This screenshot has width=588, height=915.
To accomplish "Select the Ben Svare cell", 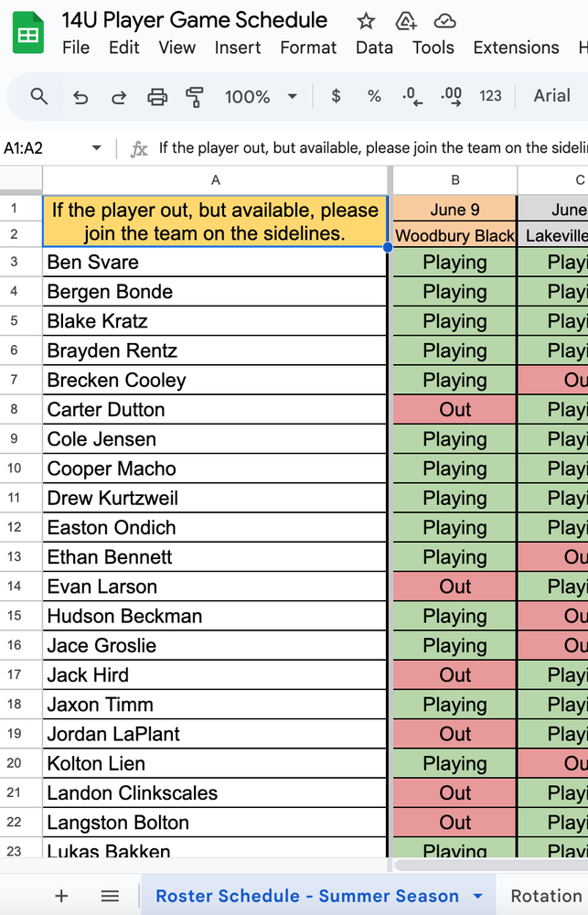I will pyautogui.click(x=215, y=263).
